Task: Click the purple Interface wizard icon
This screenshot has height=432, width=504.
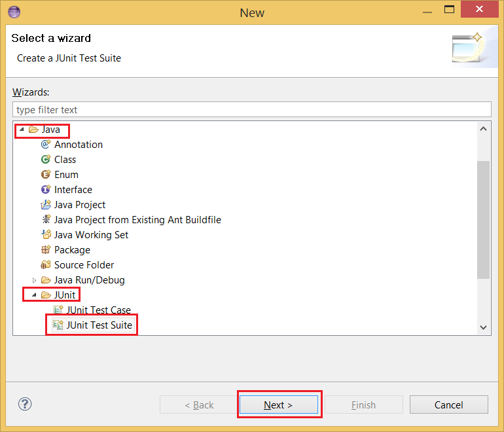Action: [46, 190]
